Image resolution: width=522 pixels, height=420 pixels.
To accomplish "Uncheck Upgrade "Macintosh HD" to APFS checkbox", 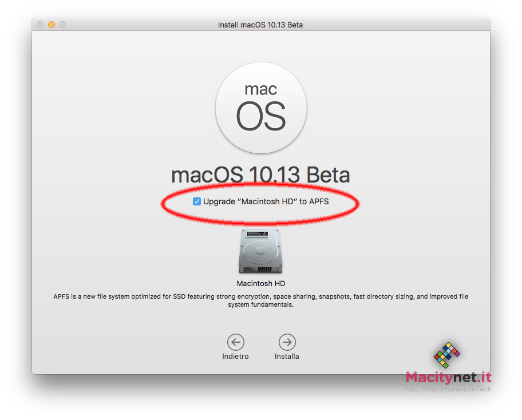I will 197,201.
